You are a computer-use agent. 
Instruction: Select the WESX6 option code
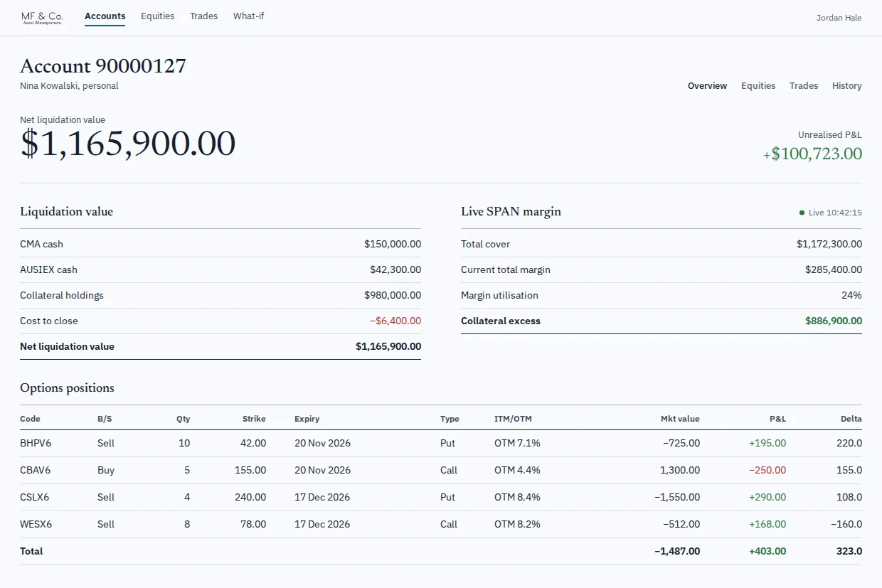36,524
